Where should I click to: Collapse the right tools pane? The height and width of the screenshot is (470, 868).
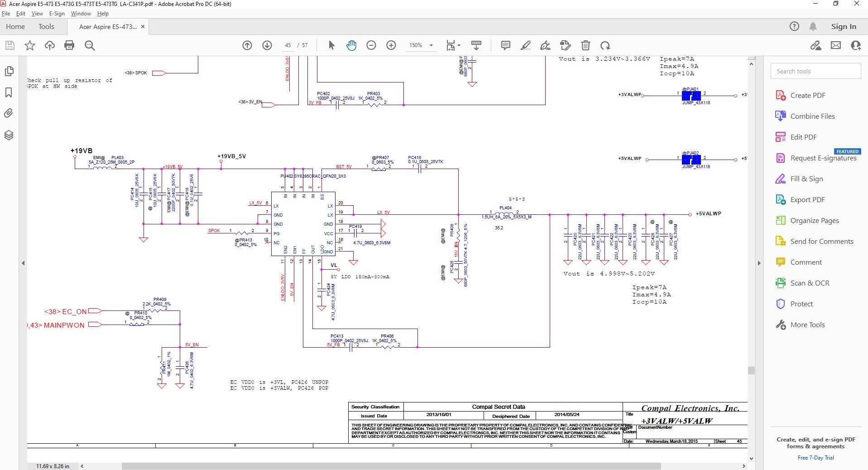click(759, 263)
